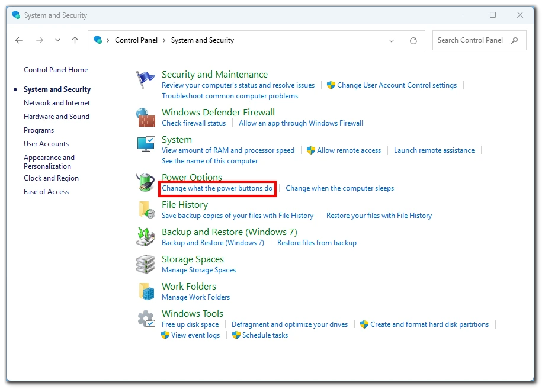
Task: Click See the name of this computer
Action: 210,161
